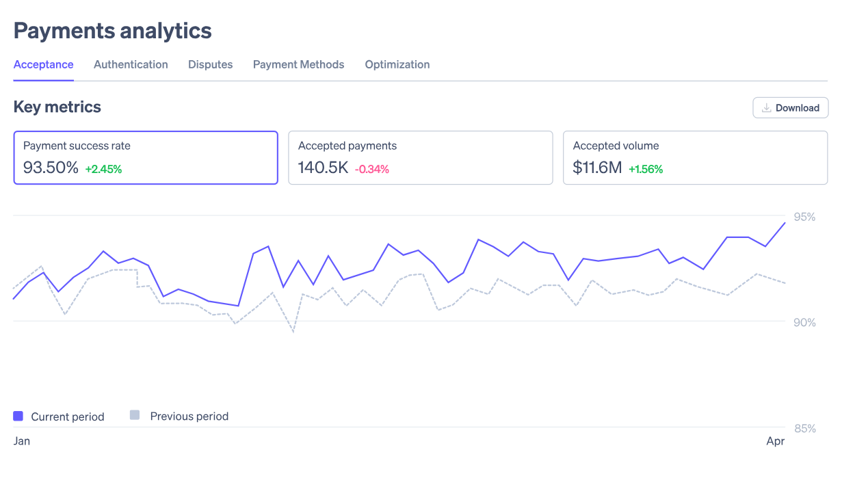Click the 93.50% success rate value
The image size is (868, 489).
click(51, 168)
